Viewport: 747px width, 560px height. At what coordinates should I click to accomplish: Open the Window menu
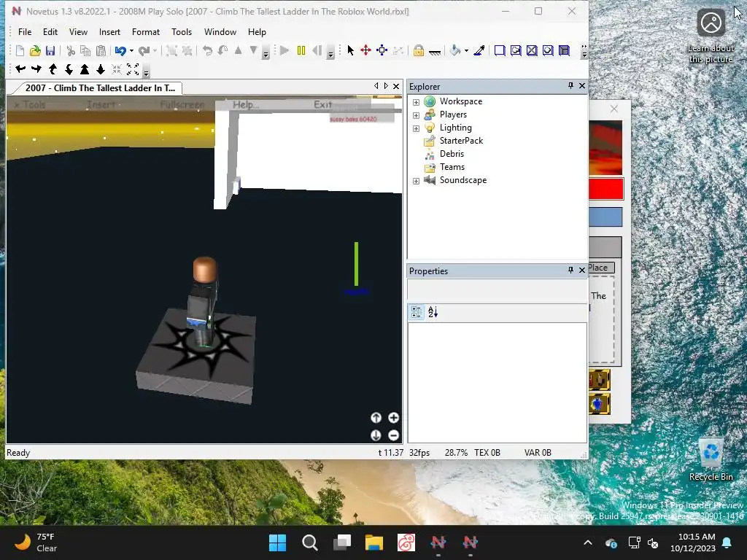pyautogui.click(x=220, y=32)
